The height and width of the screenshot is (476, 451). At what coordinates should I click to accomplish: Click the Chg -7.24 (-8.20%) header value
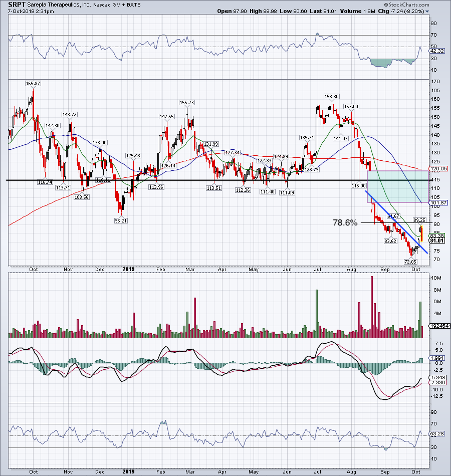click(401, 11)
